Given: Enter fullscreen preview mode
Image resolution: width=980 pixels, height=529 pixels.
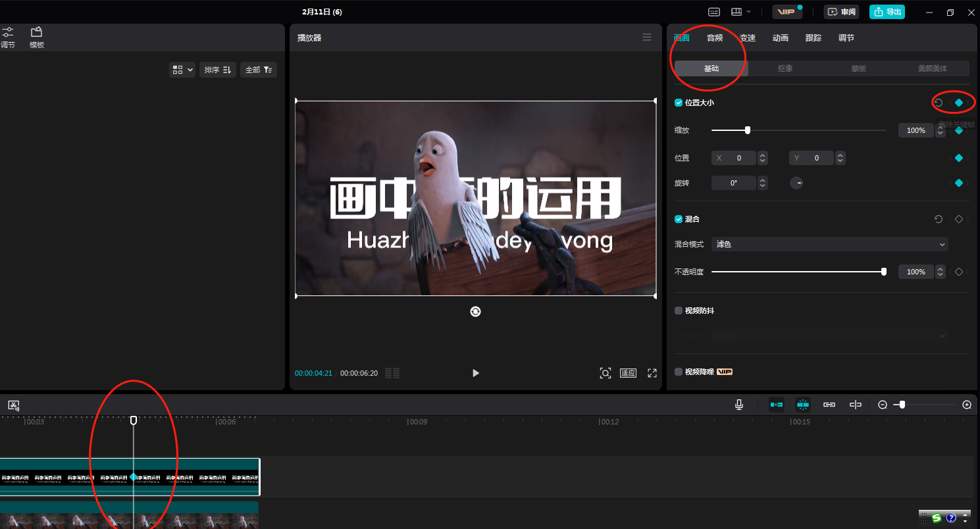Looking at the screenshot, I should [x=652, y=373].
